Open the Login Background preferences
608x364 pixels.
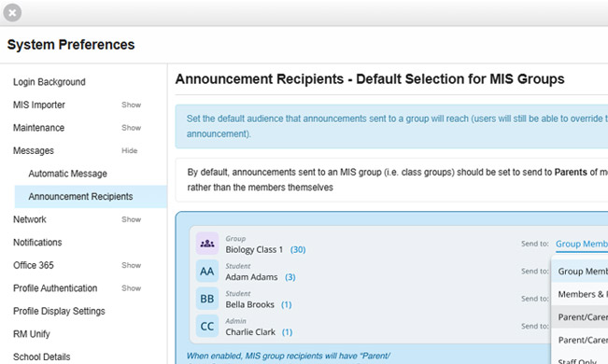pyautogui.click(x=49, y=82)
